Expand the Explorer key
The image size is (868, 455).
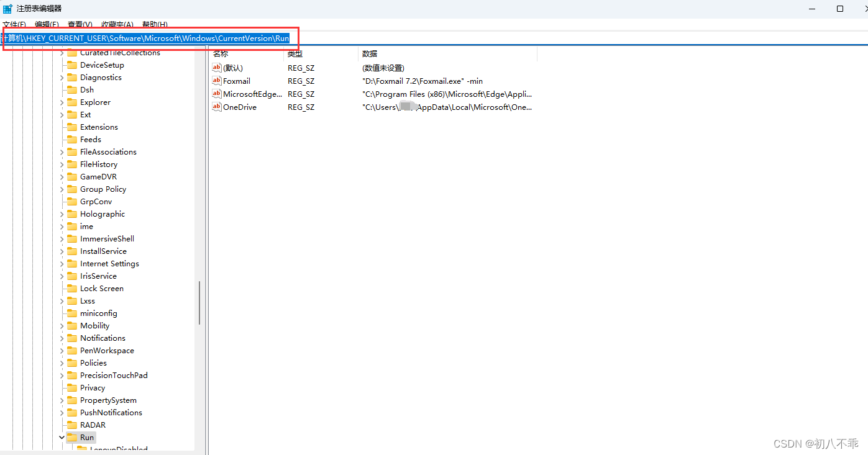point(62,102)
